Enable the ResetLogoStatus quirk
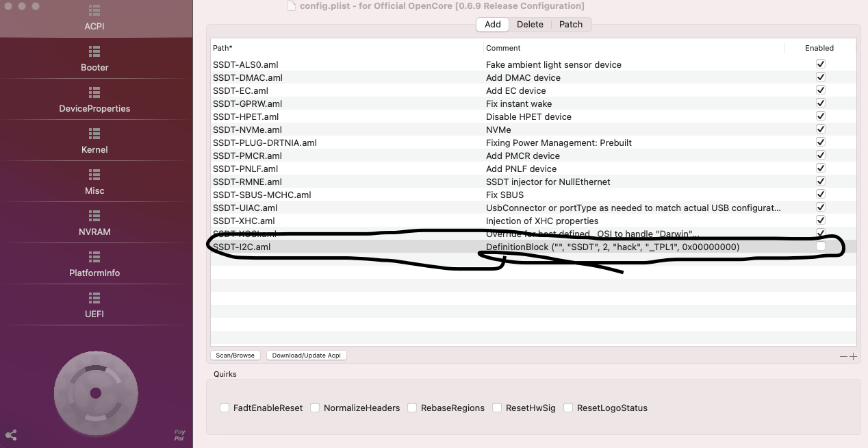This screenshot has width=868, height=448. pos(568,408)
